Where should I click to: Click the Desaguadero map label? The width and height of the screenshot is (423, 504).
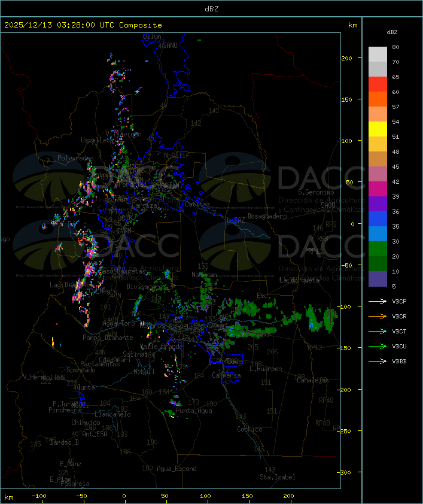267,216
